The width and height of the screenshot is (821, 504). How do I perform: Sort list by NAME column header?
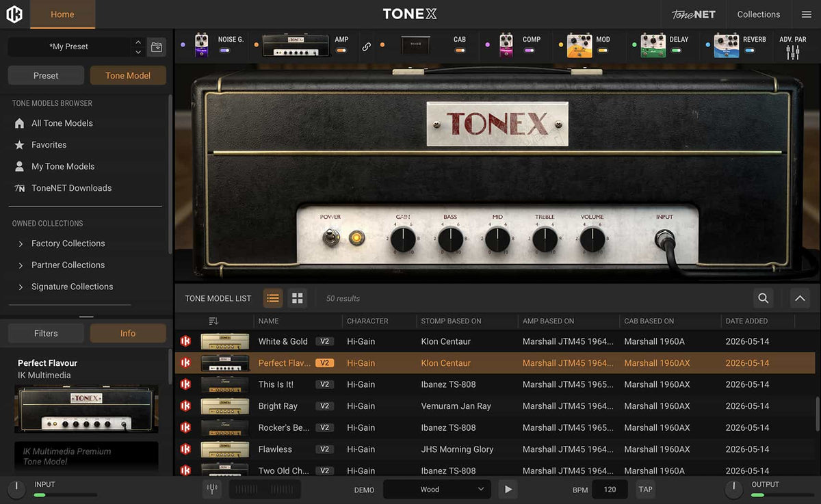coord(268,321)
